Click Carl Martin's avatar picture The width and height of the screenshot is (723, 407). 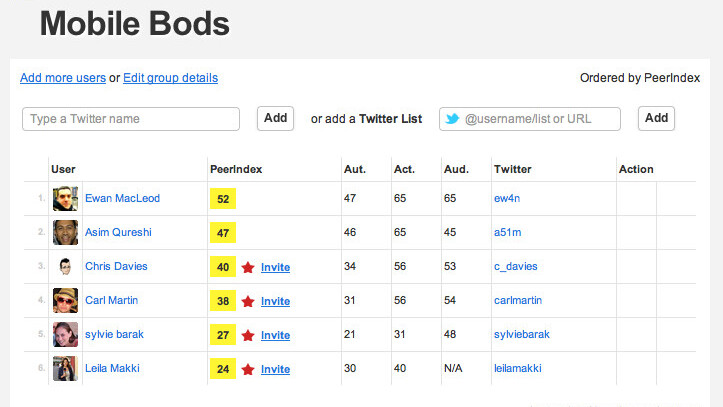65,300
